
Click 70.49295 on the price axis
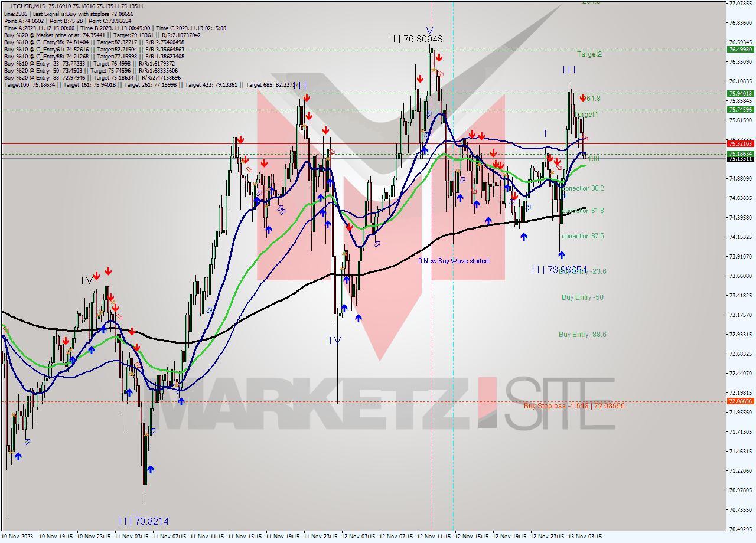tap(741, 529)
